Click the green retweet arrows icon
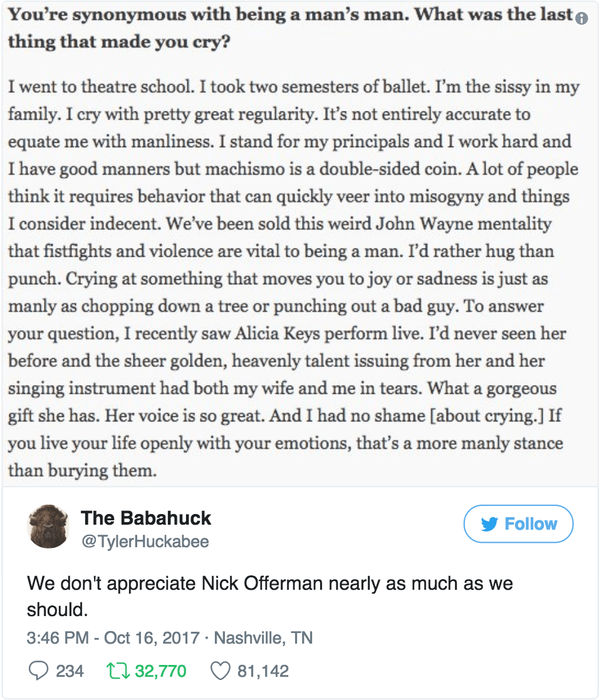This screenshot has height=700, width=599. point(117,671)
